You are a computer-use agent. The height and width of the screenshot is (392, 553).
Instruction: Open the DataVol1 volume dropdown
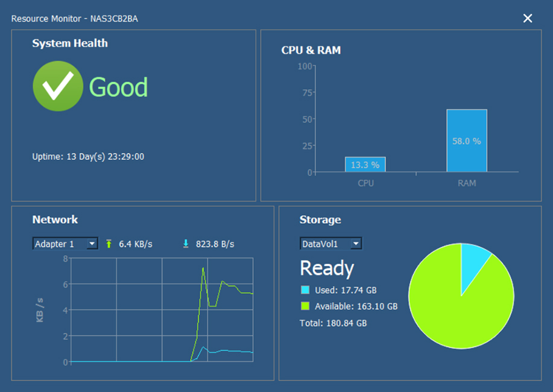[x=331, y=244]
